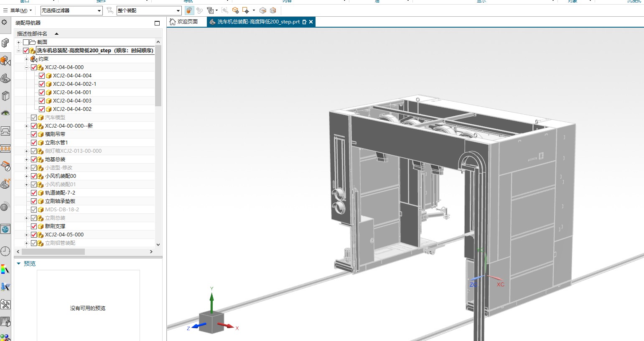Viewport: 644px width, 341px height.
Task: Open the checkmark inspection sidebar tab
Action: click(5, 166)
